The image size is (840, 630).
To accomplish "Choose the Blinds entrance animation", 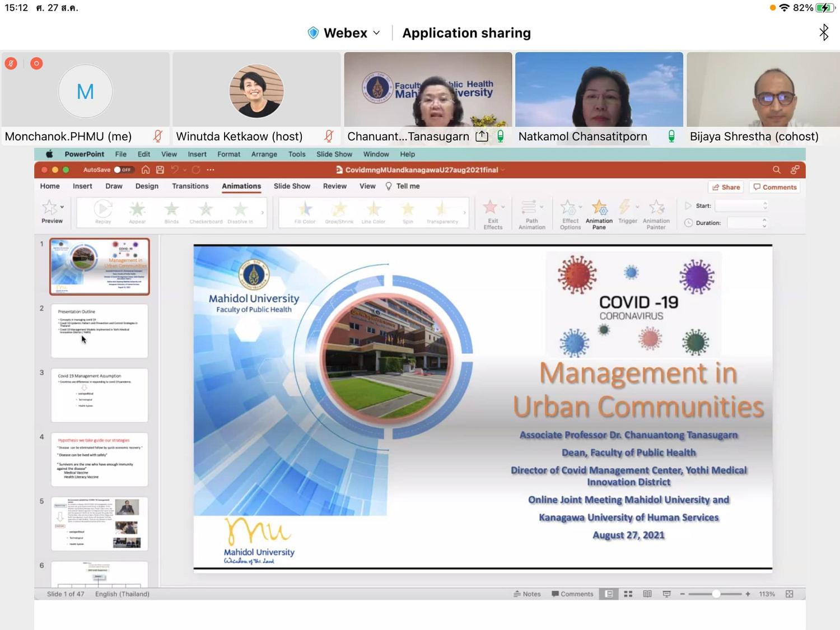I will click(x=171, y=213).
